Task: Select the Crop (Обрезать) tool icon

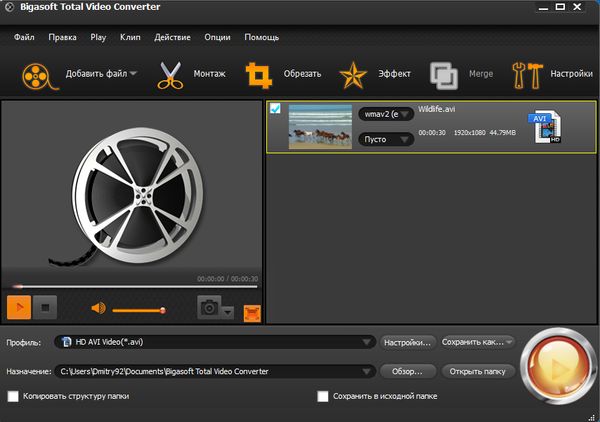Action: [x=262, y=74]
